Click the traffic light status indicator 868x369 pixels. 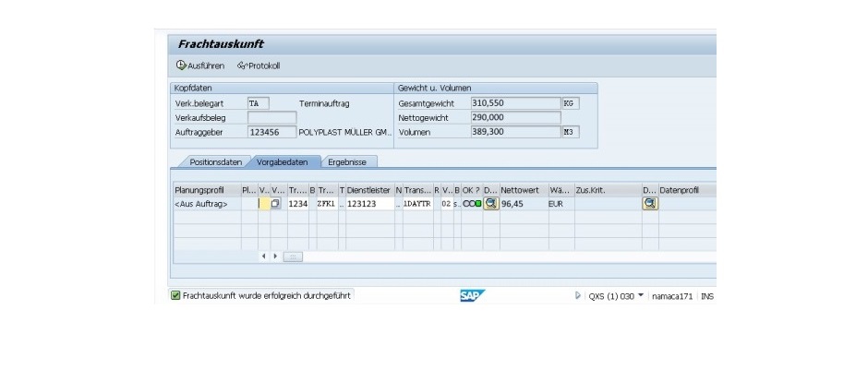coord(472,203)
